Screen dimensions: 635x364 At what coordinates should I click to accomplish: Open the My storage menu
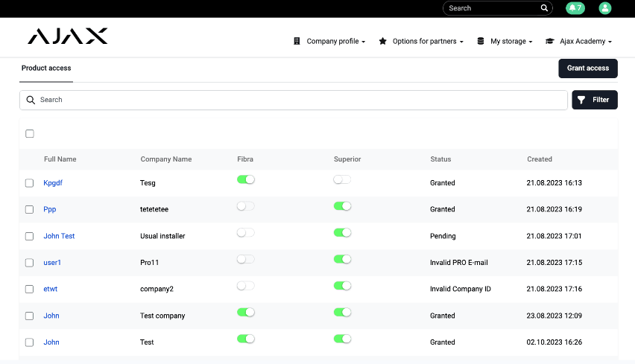coord(511,42)
